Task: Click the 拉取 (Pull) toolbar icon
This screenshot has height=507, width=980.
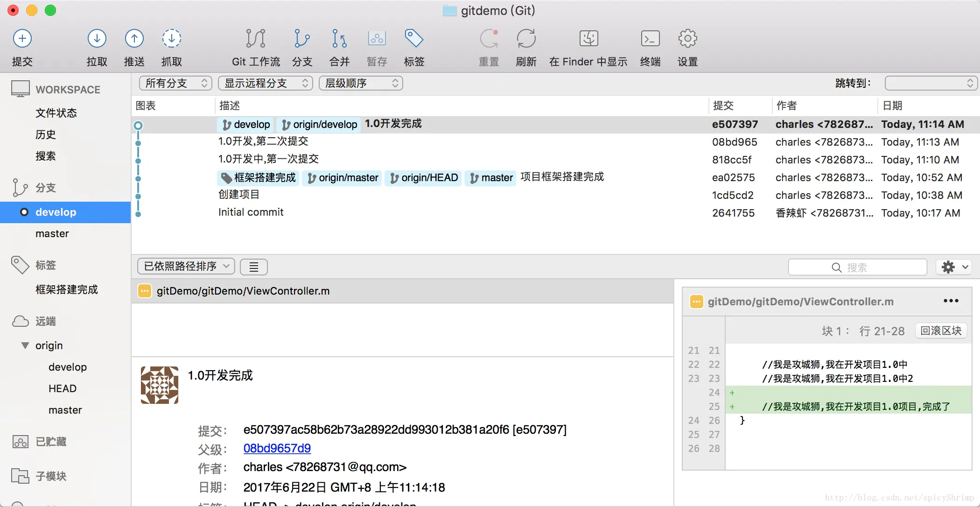Action: click(x=97, y=39)
